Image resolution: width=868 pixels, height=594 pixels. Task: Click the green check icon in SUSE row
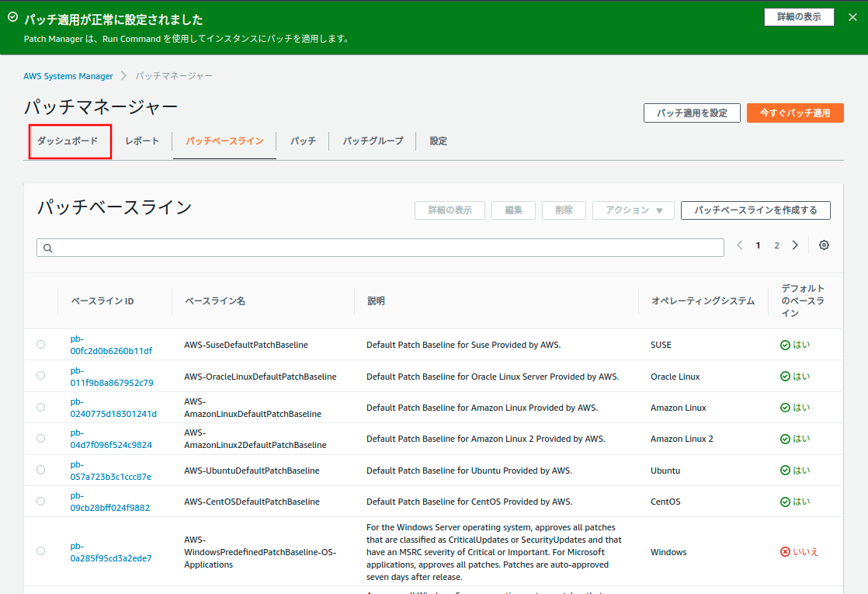[785, 345]
